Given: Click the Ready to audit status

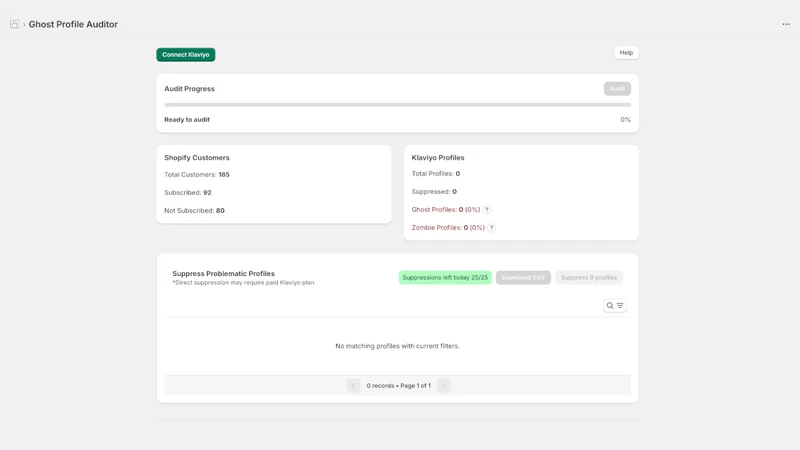Looking at the screenshot, I should tap(187, 119).
